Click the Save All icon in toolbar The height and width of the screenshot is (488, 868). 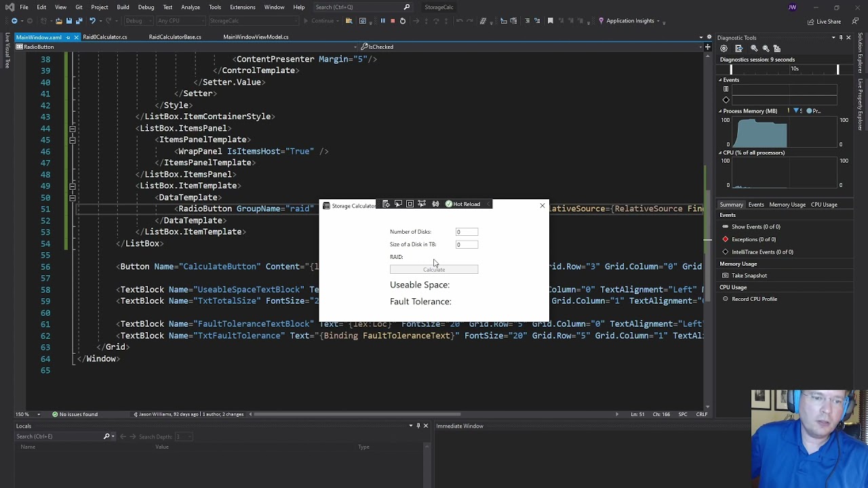click(x=78, y=21)
